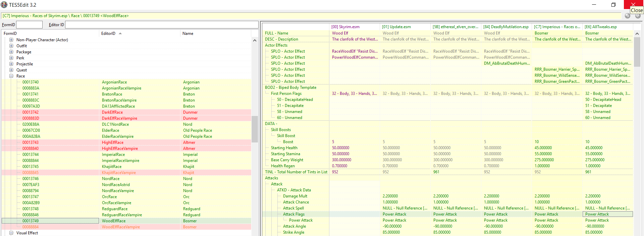This screenshot has height=236, width=644.
Task: Expand the Non-Player Character (Actor) node
Action: point(11,40)
